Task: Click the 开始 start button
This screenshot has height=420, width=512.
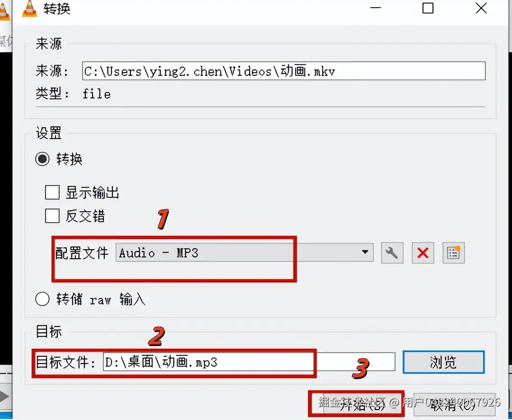Action: (x=357, y=404)
